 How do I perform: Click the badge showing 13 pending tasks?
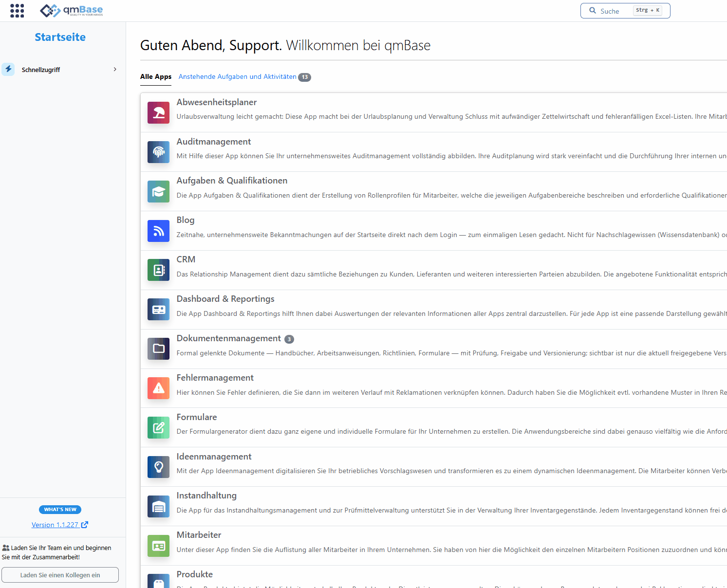(304, 77)
